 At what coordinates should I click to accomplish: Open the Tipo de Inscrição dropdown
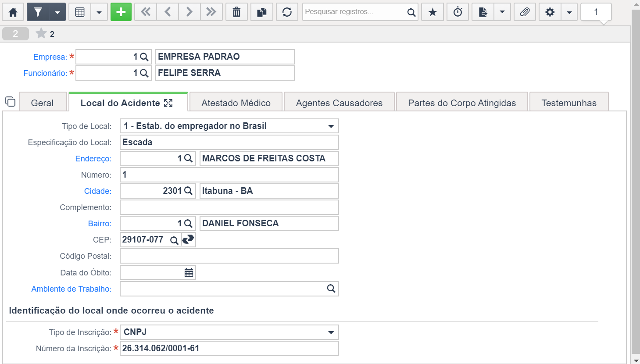point(229,332)
